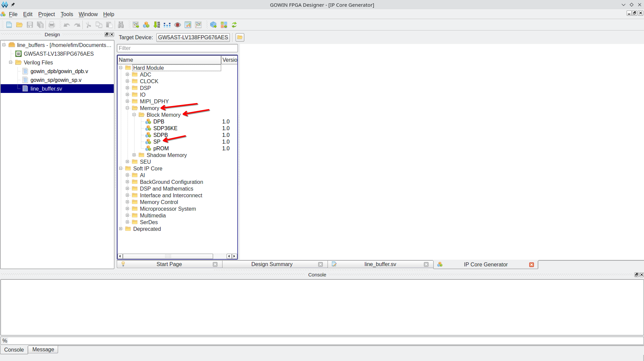
Task: Open the Project menu
Action: [46, 14]
